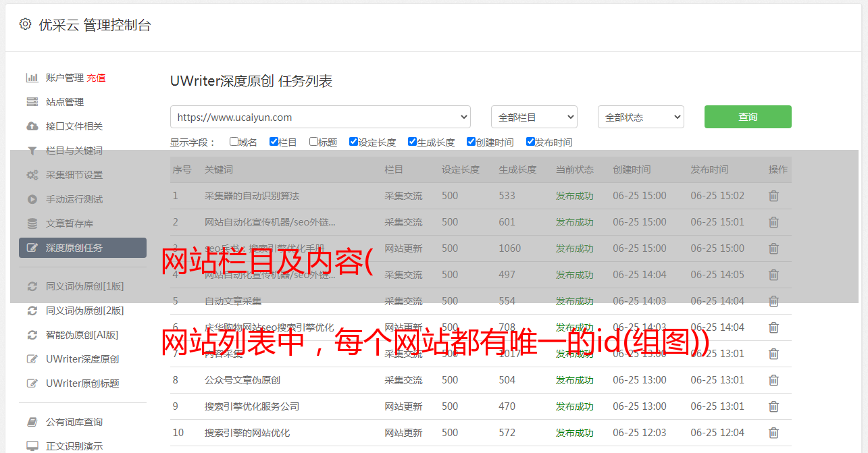Image resolution: width=868 pixels, height=453 pixels.
Task: Click refresh icon for 智能伪原创[AI版]
Action: (x=32, y=335)
